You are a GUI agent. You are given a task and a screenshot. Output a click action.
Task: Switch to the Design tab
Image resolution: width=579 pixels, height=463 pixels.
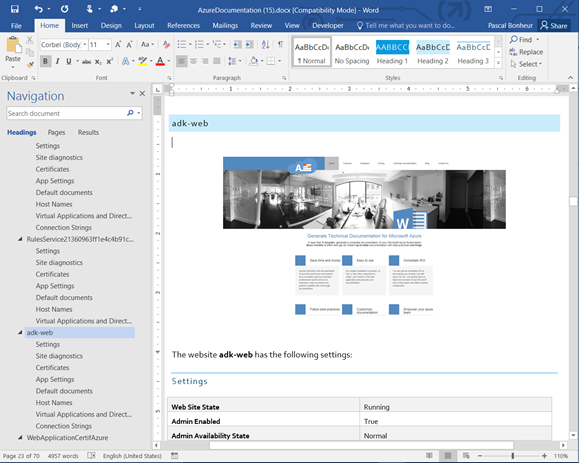tap(111, 25)
